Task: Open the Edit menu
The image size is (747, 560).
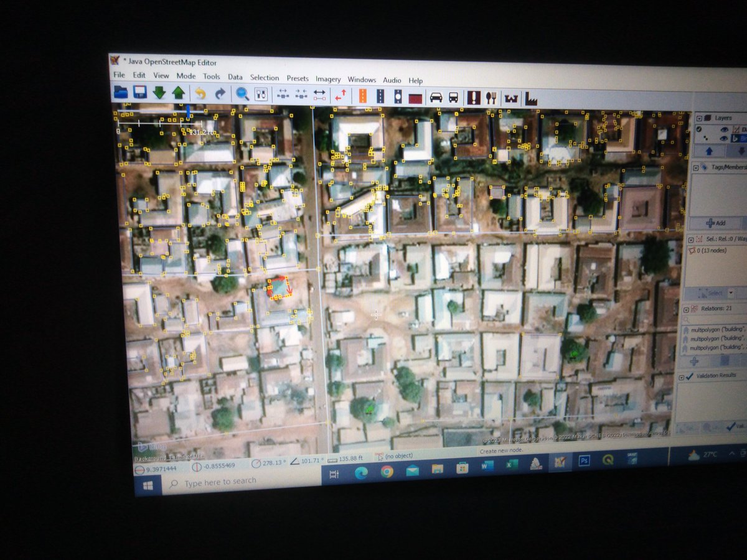Action: click(x=139, y=75)
